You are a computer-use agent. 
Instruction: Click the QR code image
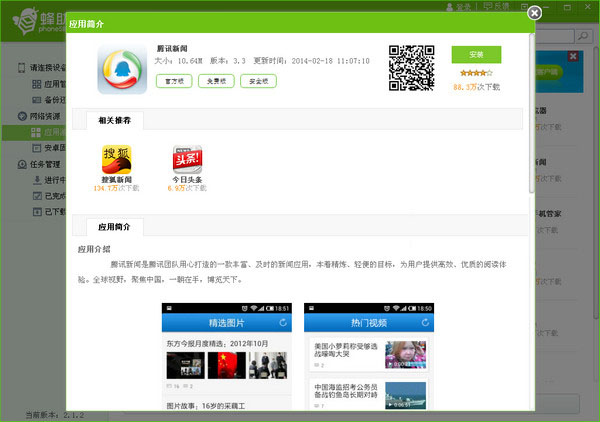[411, 68]
